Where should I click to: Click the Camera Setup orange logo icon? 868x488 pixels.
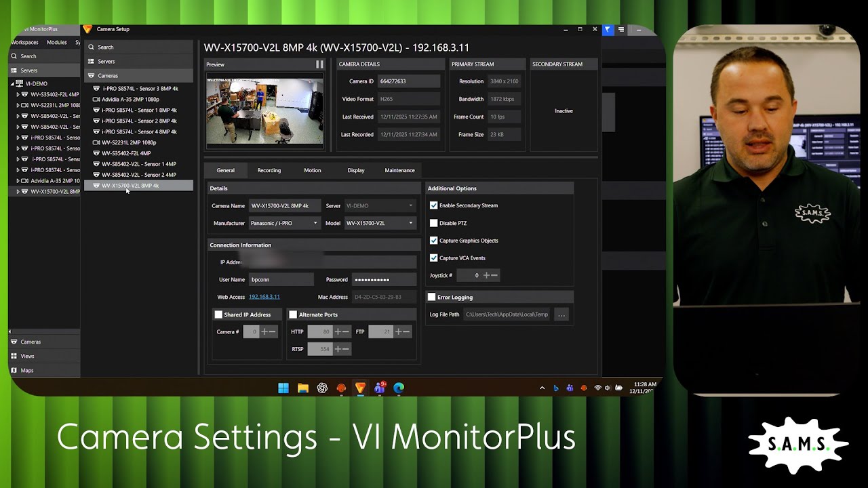pyautogui.click(x=87, y=29)
